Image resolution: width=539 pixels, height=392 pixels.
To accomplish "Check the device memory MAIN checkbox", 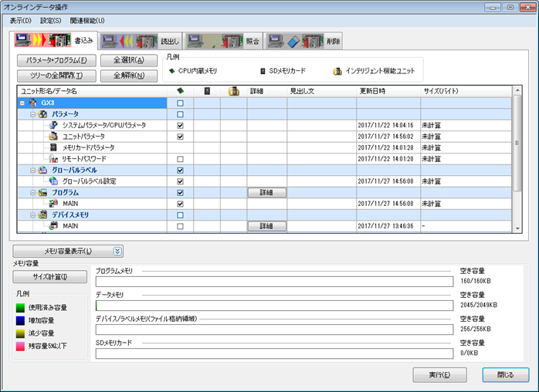I will pos(180,226).
